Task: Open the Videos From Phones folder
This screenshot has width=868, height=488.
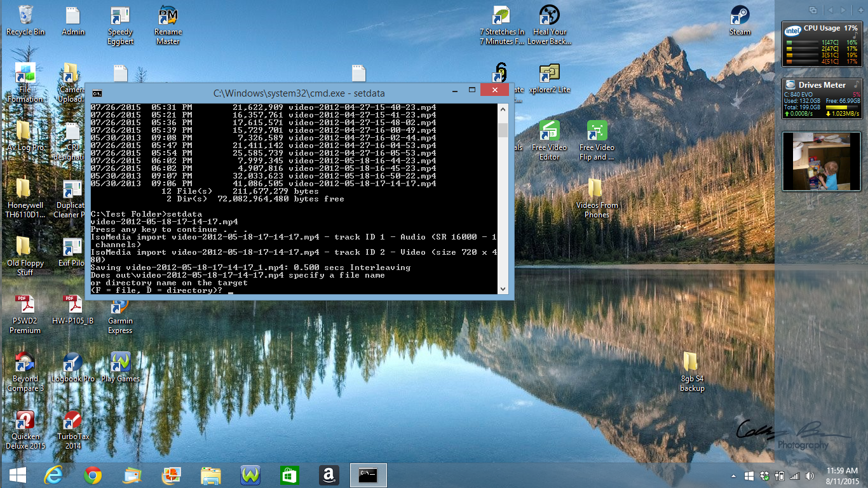Action: pos(597,198)
